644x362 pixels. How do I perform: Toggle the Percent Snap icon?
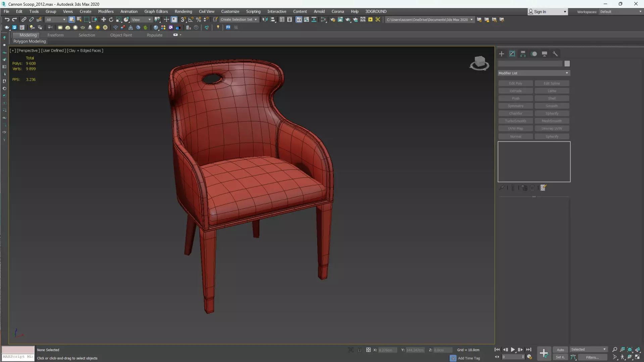pyautogui.click(x=199, y=19)
